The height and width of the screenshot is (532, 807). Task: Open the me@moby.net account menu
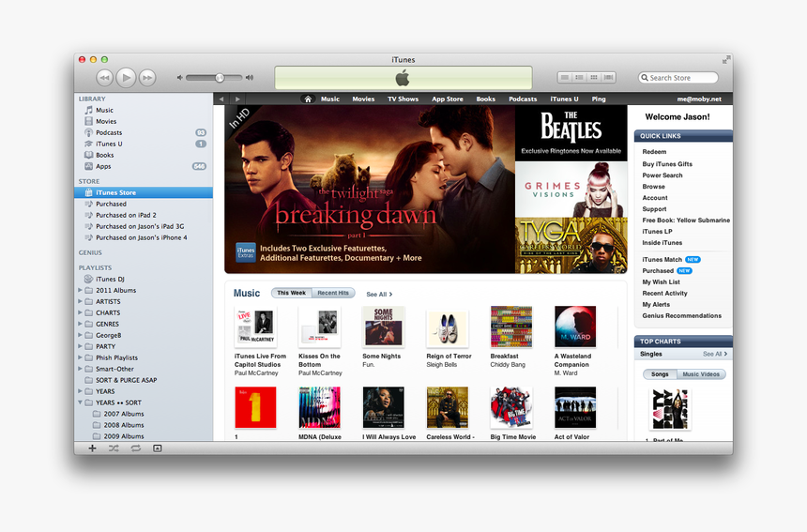coord(699,99)
